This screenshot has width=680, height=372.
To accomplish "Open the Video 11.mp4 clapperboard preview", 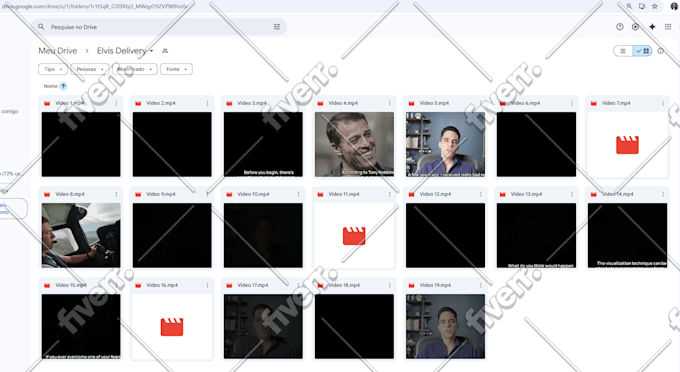I will 354,236.
